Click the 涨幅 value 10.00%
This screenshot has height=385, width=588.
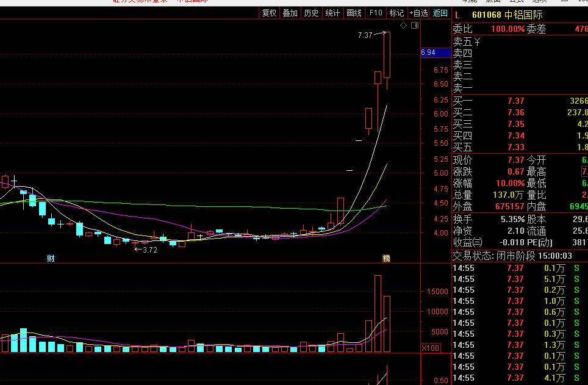point(511,184)
